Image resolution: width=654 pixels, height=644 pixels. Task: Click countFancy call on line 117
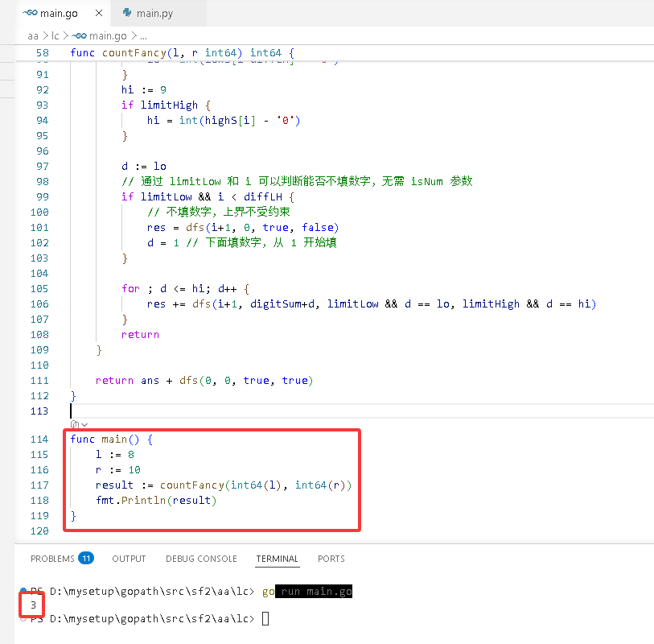pos(192,485)
